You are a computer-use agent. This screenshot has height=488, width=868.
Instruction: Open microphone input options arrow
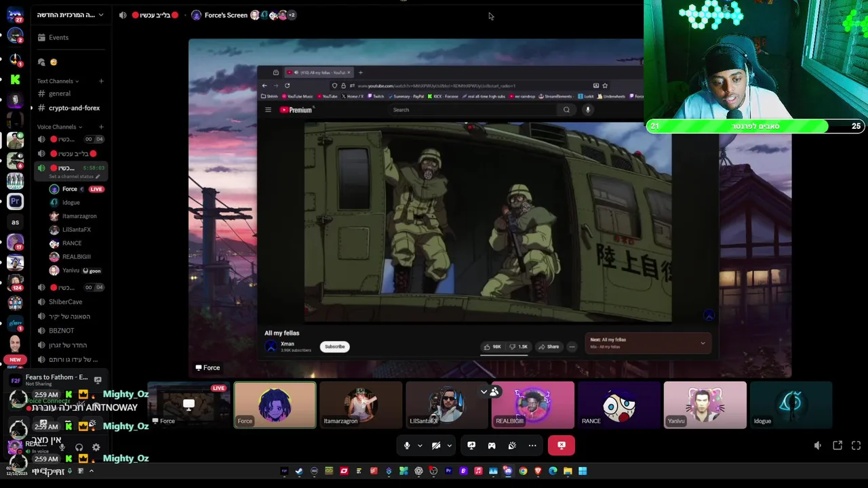(420, 445)
